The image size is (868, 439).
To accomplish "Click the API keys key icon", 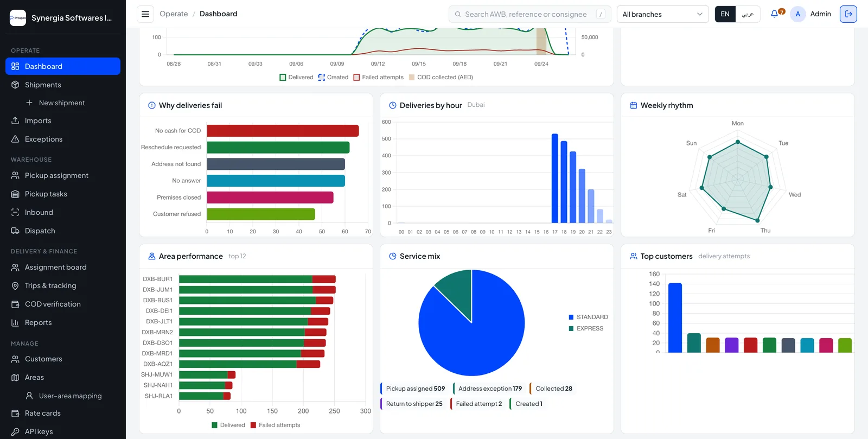I will point(15,431).
